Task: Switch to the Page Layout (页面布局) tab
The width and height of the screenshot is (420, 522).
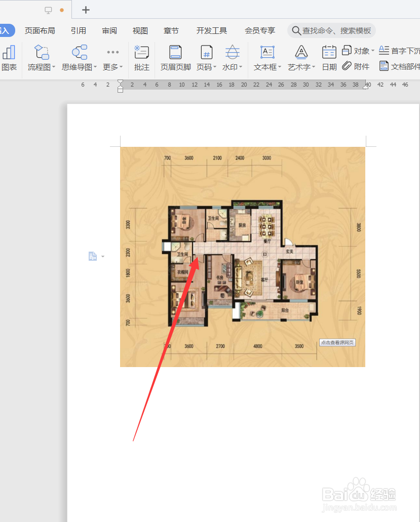Action: (40, 30)
